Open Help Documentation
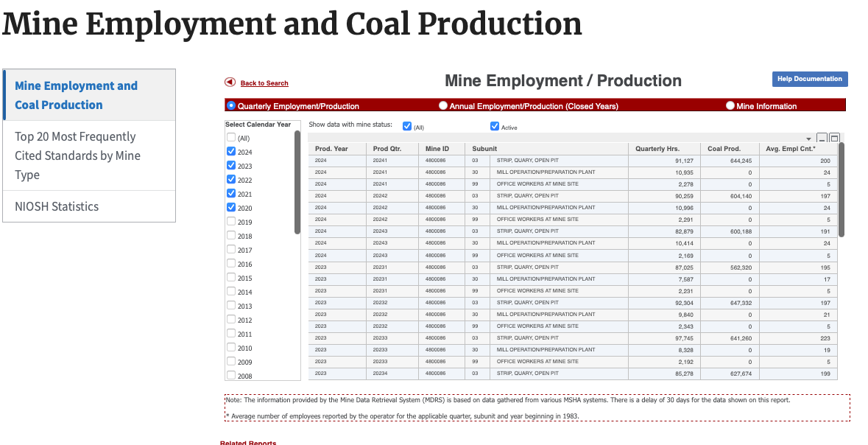This screenshot has height=445, width=868. [810, 79]
